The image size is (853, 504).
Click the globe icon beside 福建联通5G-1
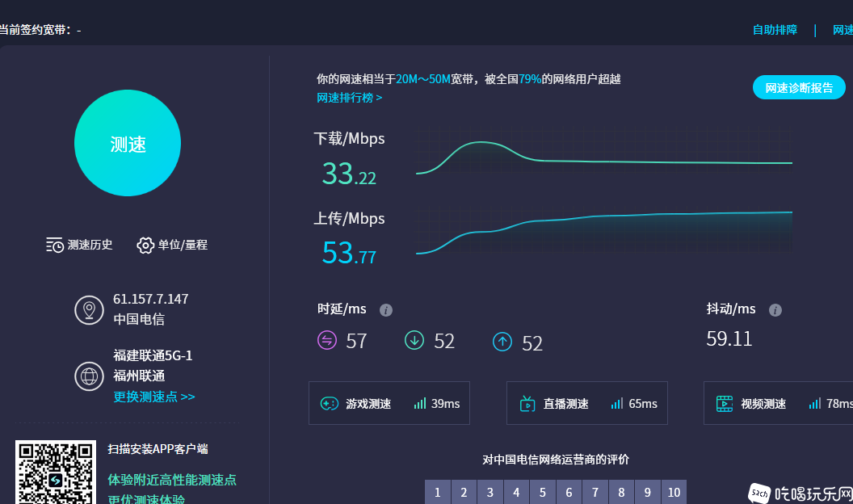click(x=89, y=376)
